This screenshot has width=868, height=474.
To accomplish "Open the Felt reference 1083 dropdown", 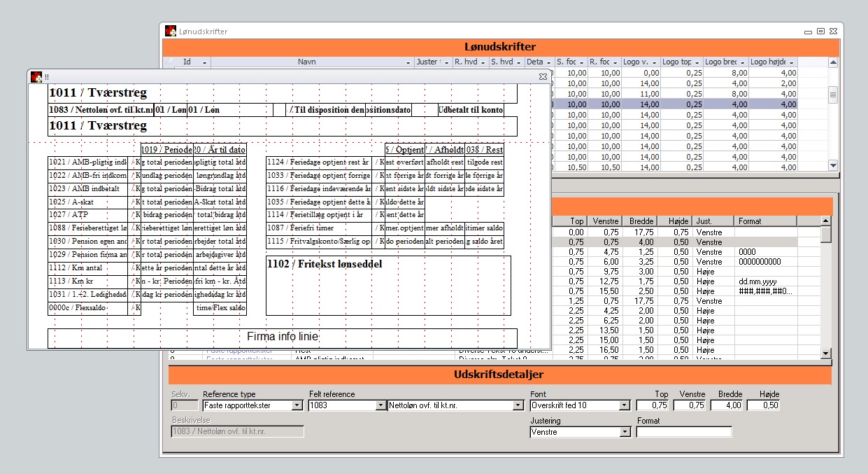I will pyautogui.click(x=380, y=405).
